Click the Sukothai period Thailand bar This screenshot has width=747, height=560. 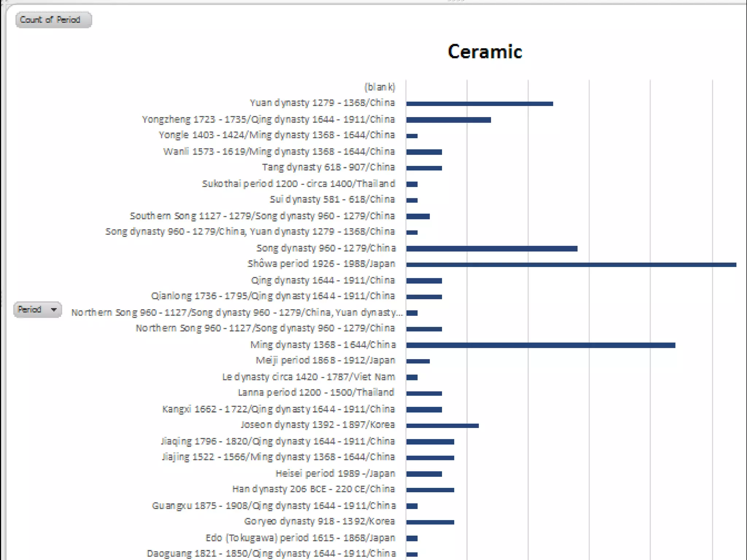click(x=412, y=184)
